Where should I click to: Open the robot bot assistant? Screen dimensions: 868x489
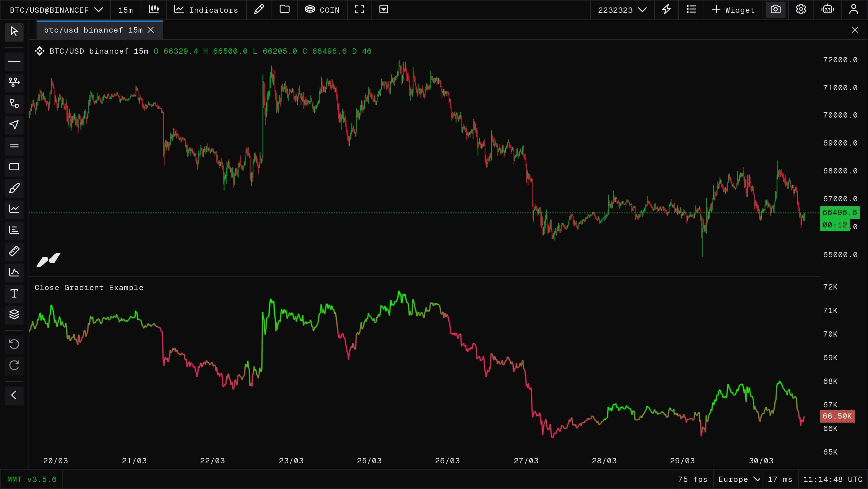pyautogui.click(x=828, y=10)
